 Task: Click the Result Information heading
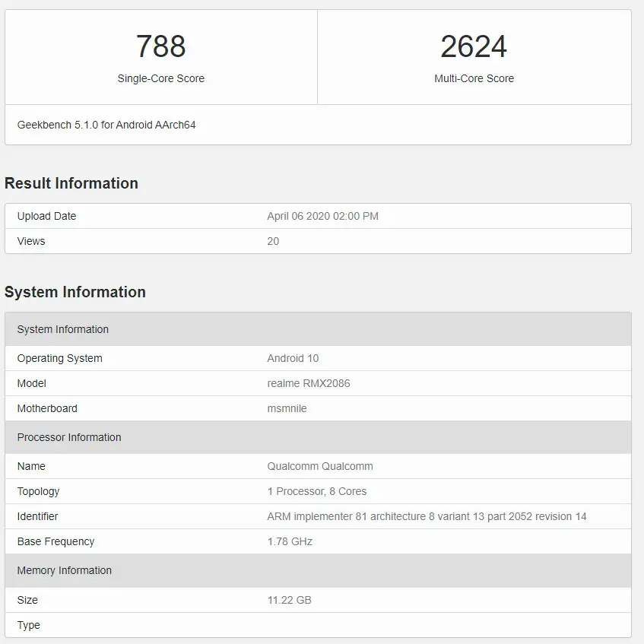pyautogui.click(x=71, y=183)
